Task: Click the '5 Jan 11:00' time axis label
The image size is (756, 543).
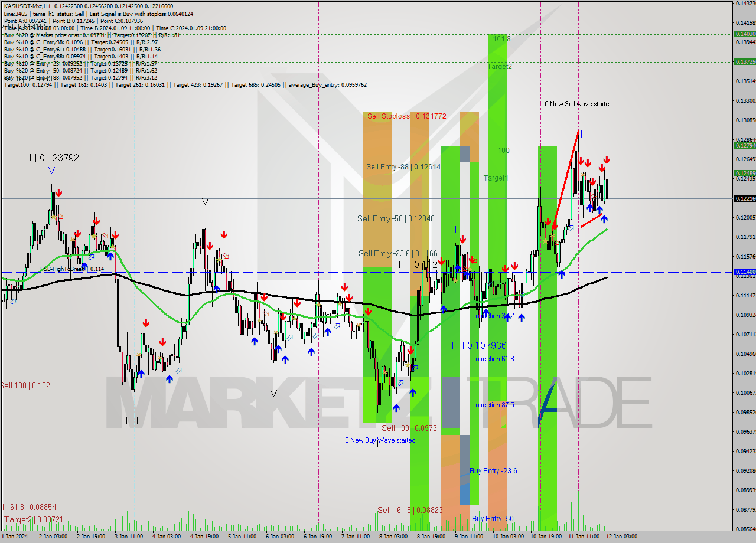Action: (241, 537)
